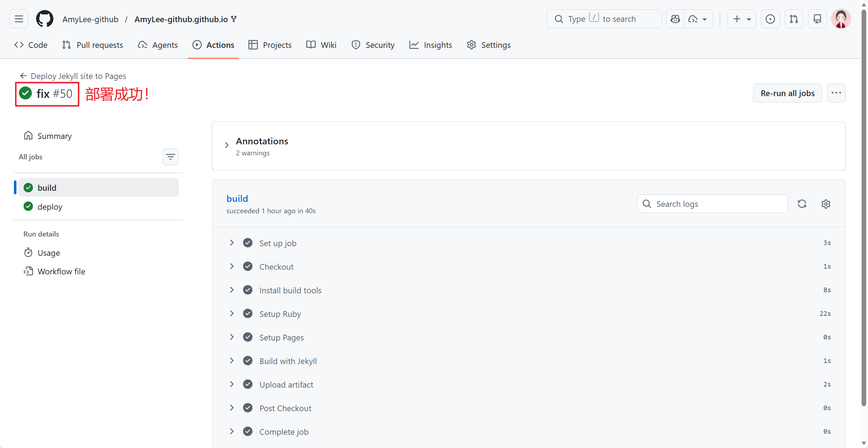Open the Workflow file page
The height and width of the screenshot is (448, 868).
point(61,271)
